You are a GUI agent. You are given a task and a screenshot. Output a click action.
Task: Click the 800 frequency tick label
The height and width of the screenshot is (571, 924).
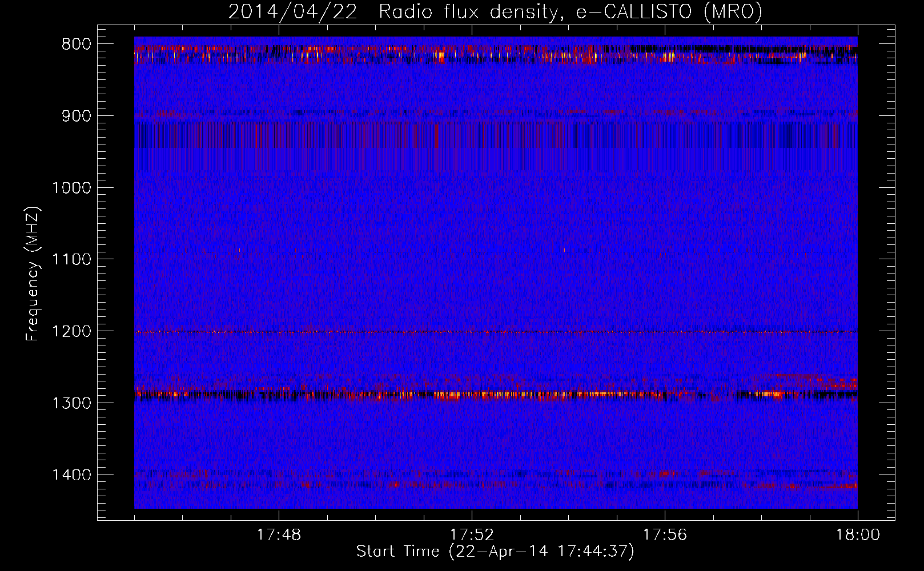click(x=77, y=45)
